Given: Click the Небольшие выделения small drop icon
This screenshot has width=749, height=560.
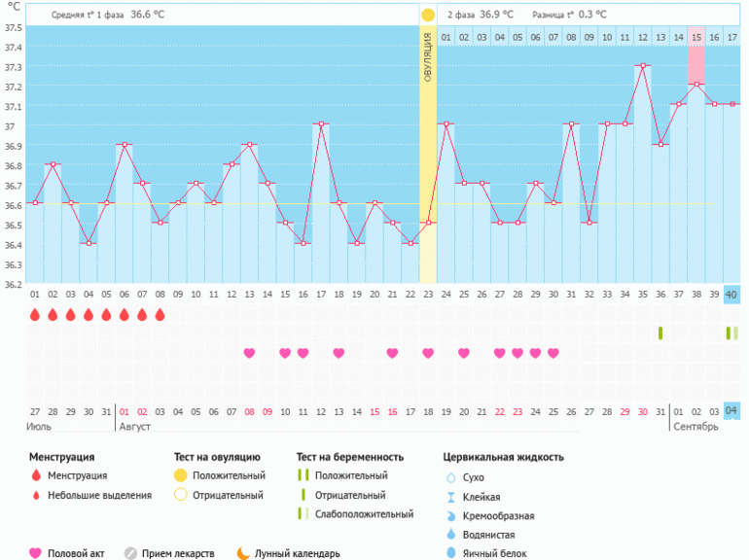Looking at the screenshot, I should [36, 496].
